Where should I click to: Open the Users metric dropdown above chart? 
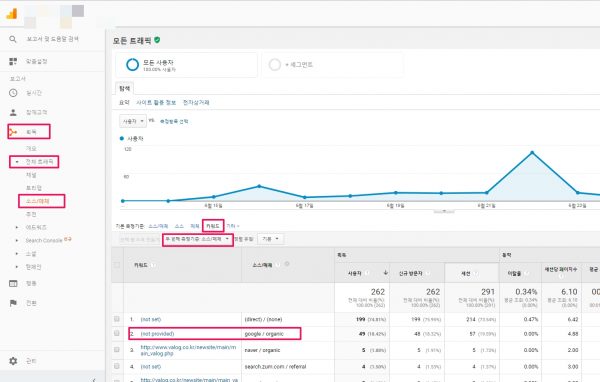point(133,121)
